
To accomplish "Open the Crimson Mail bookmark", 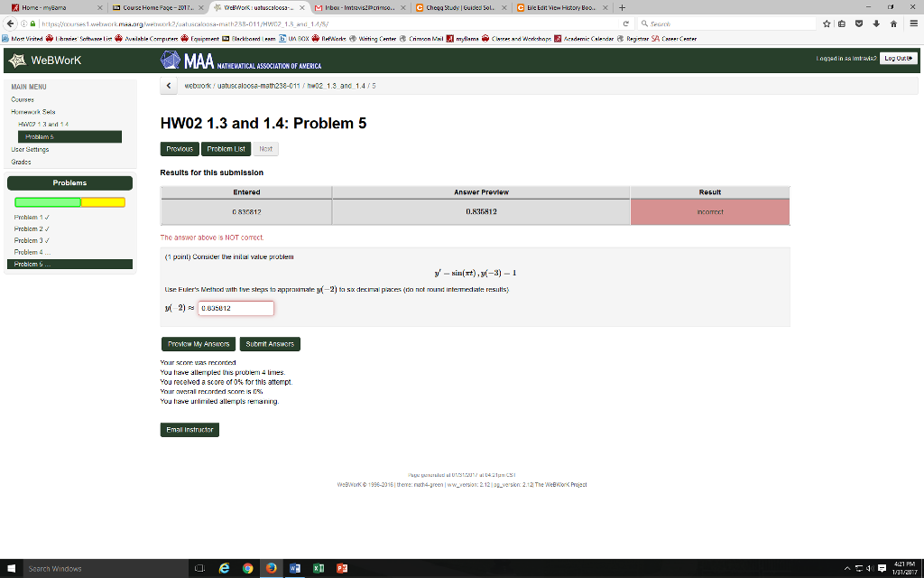I will [424, 39].
